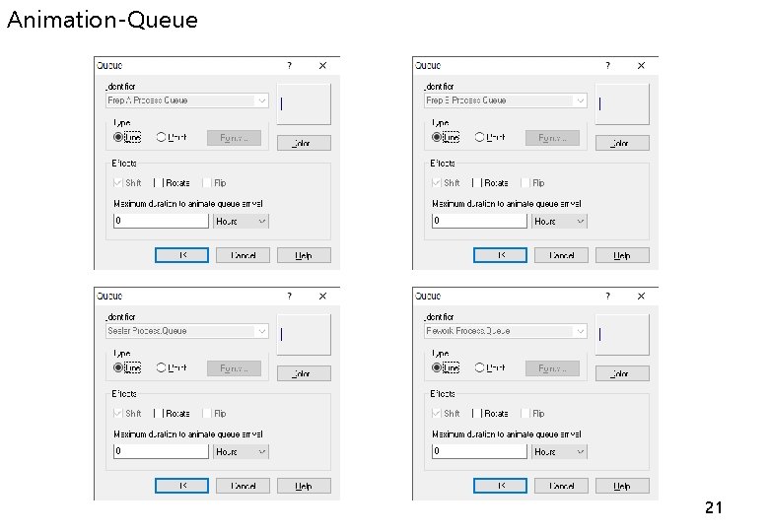Expand Hours units dropdown in Prep B dialog
The width and height of the screenshot is (769, 532).
tap(559, 222)
